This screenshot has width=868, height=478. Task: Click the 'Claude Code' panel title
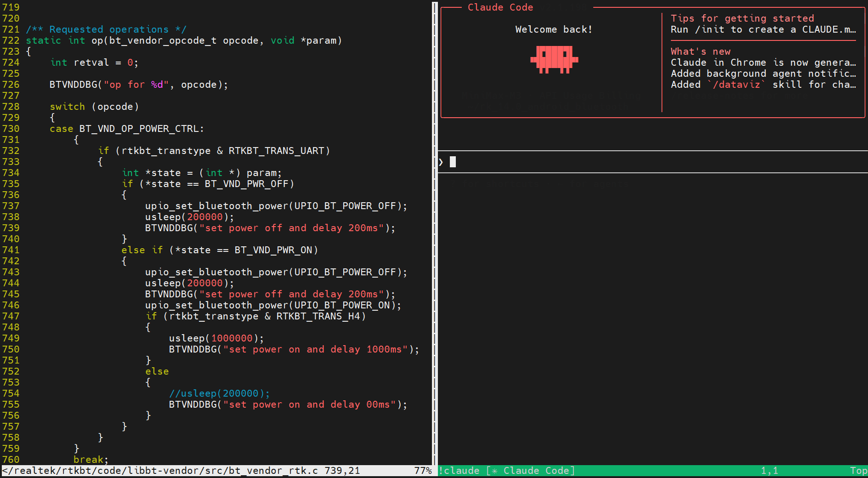tap(500, 7)
